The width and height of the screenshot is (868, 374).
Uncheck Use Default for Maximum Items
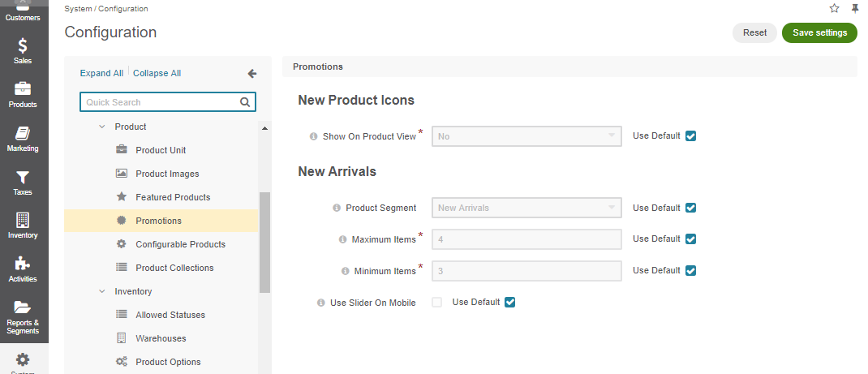pos(690,239)
